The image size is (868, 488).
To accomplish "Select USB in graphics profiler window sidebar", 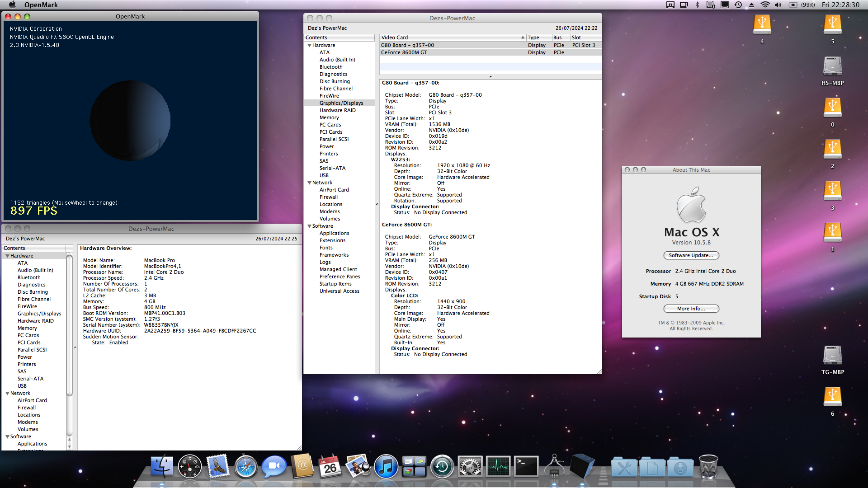I will [x=324, y=175].
